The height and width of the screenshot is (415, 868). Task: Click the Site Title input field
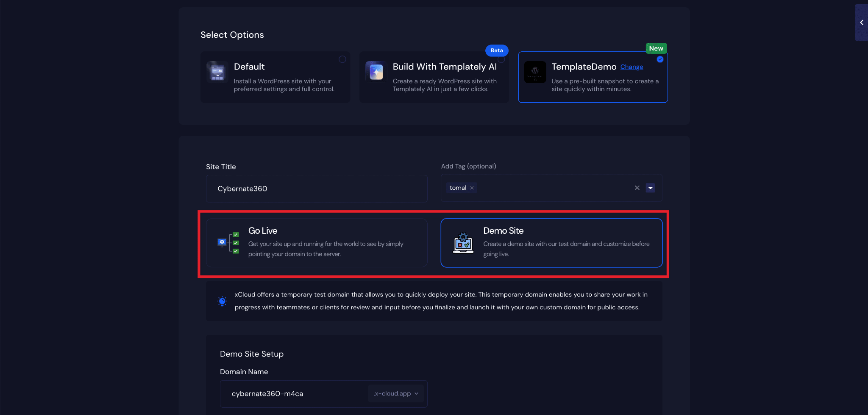317,188
